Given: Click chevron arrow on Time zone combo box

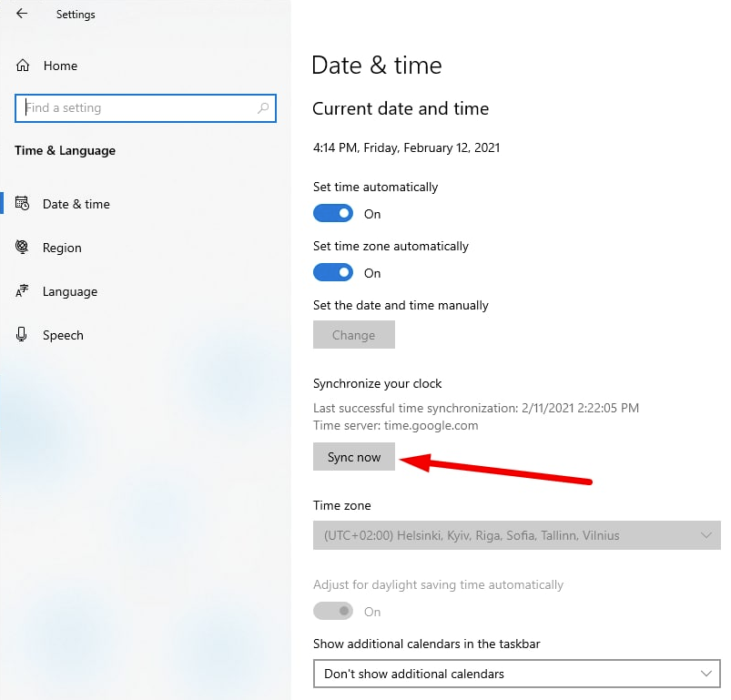Looking at the screenshot, I should pos(707,535).
